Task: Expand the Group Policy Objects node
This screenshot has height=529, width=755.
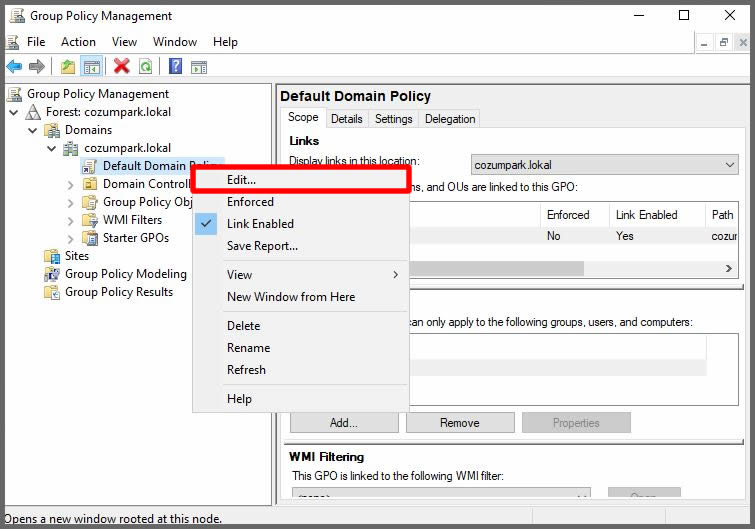Action: [71, 203]
